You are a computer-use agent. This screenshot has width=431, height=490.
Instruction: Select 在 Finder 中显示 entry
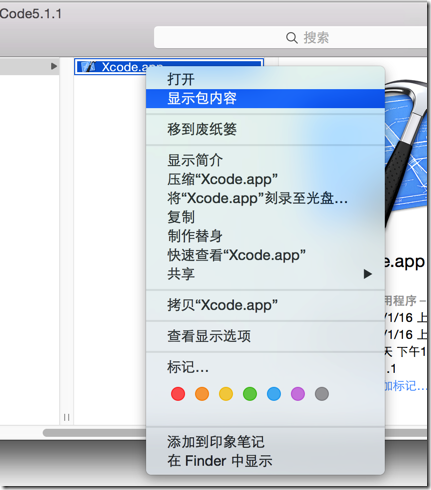coord(265,461)
